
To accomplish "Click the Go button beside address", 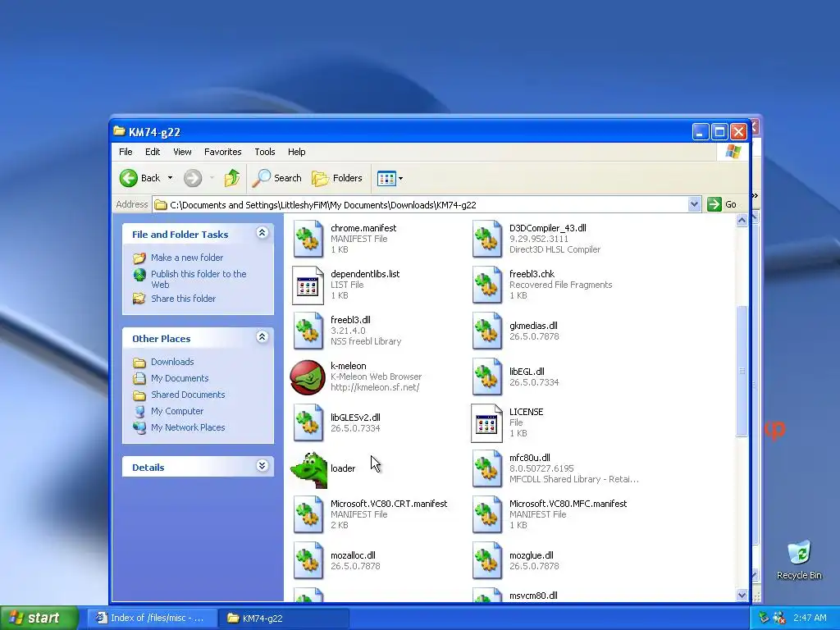I will (x=722, y=204).
